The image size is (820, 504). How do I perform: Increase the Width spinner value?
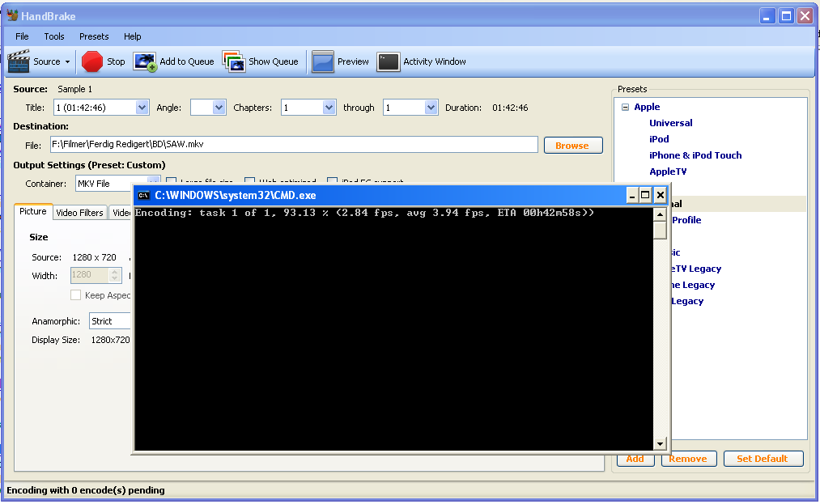pyautogui.click(x=114, y=271)
